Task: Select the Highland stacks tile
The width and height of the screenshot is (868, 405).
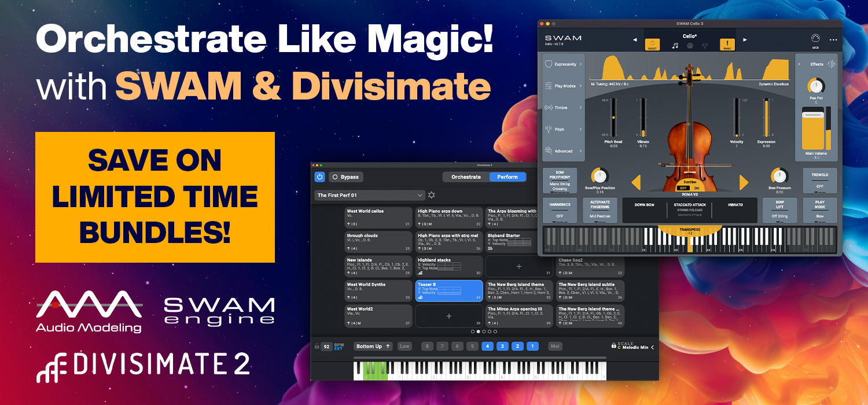Action: point(449,267)
